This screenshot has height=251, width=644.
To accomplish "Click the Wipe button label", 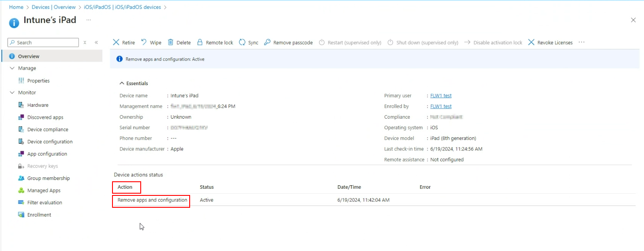I will pyautogui.click(x=156, y=43).
